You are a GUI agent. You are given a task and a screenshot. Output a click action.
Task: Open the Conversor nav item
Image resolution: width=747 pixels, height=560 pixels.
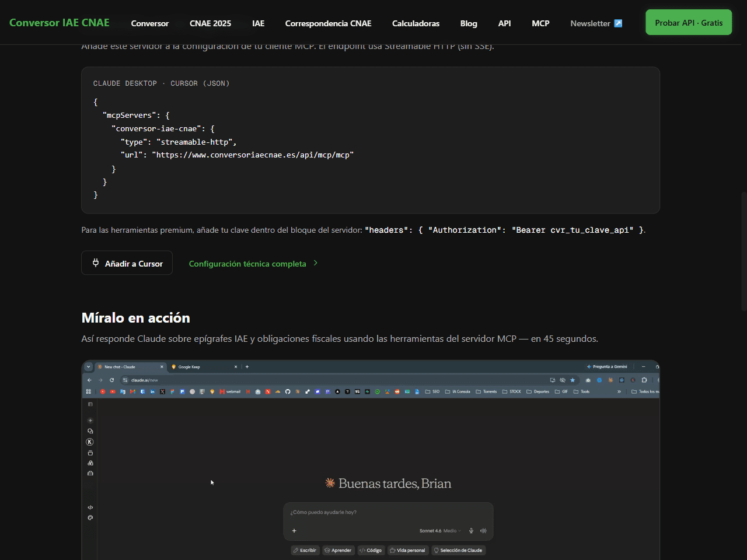tap(150, 23)
